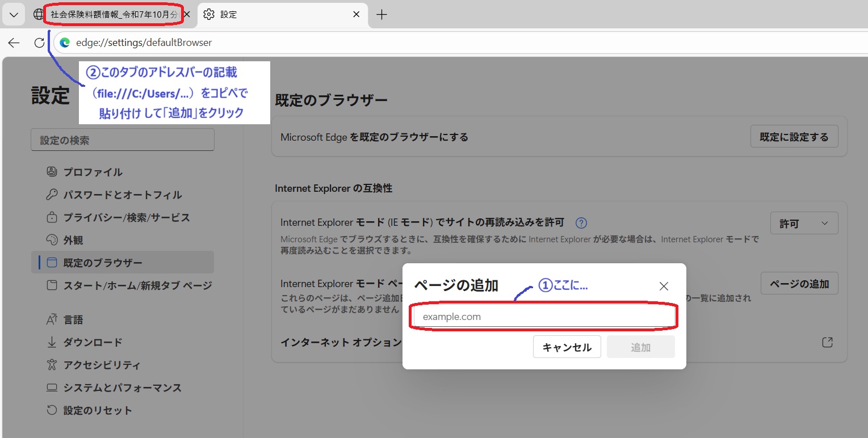The height and width of the screenshot is (438, 868).
Task: Click the browser back arrow icon
Action: 14,43
